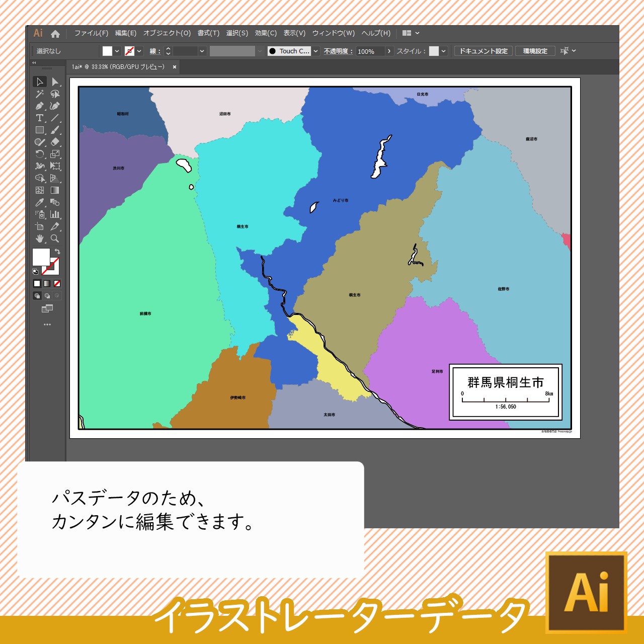Choose the Scale tool
This screenshot has width=644, height=644.
tap(55, 154)
